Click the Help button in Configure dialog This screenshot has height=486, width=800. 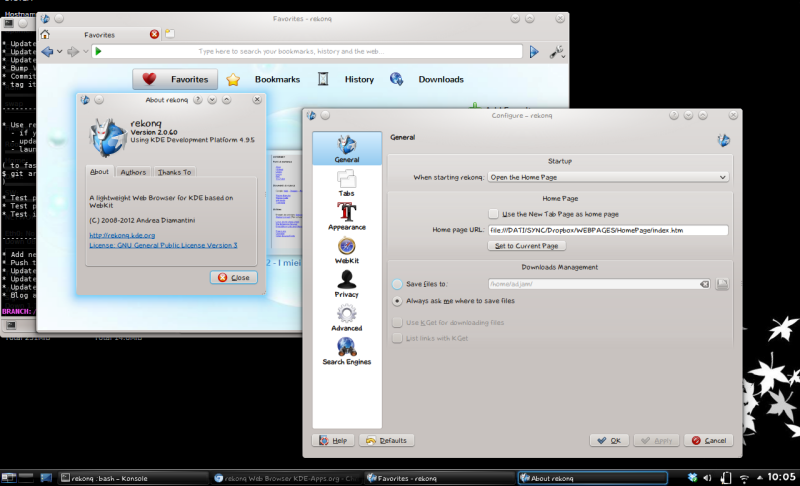click(x=333, y=441)
